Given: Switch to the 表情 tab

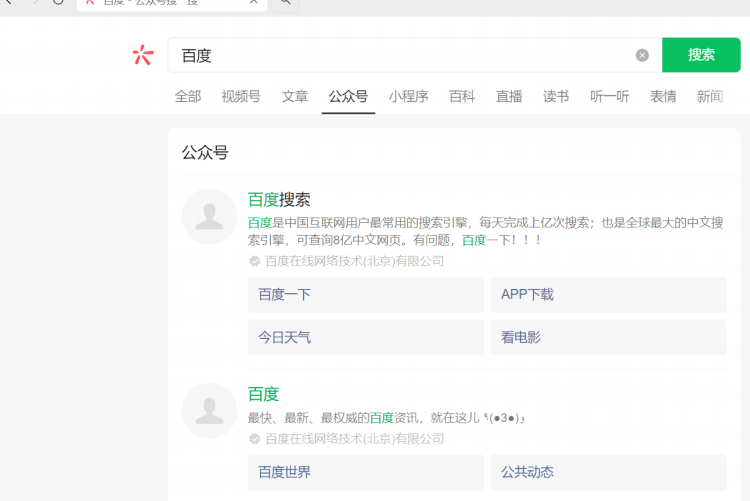Looking at the screenshot, I should tap(663, 97).
